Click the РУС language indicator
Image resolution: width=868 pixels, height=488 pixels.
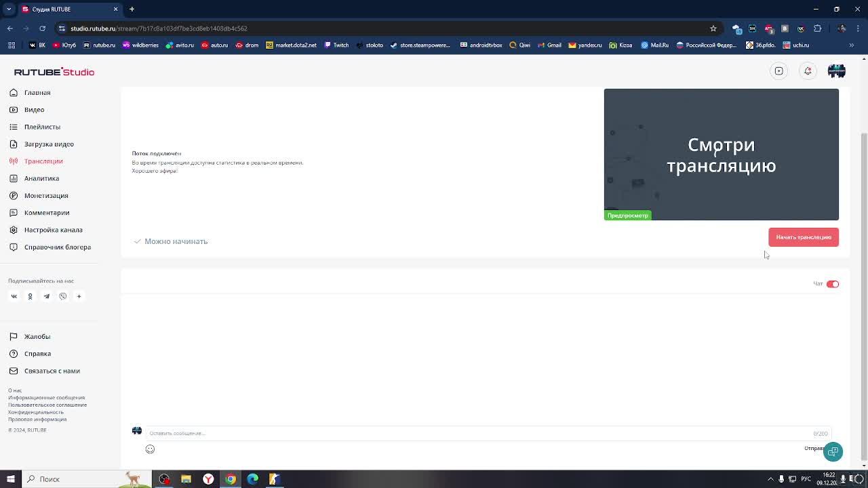click(806, 479)
